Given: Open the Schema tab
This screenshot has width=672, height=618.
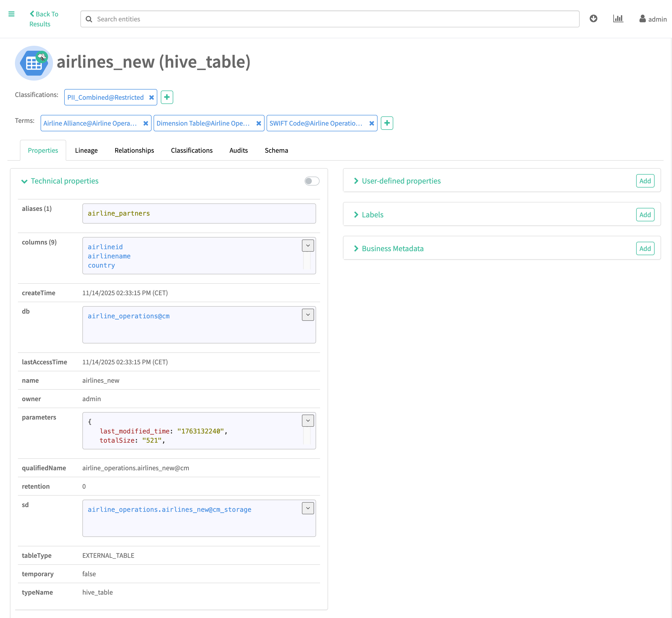Looking at the screenshot, I should tap(276, 150).
